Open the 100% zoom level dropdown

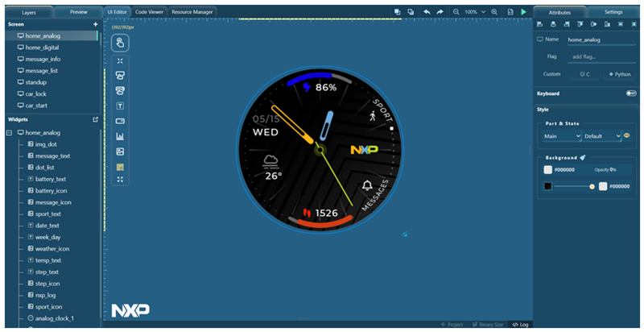[475, 12]
